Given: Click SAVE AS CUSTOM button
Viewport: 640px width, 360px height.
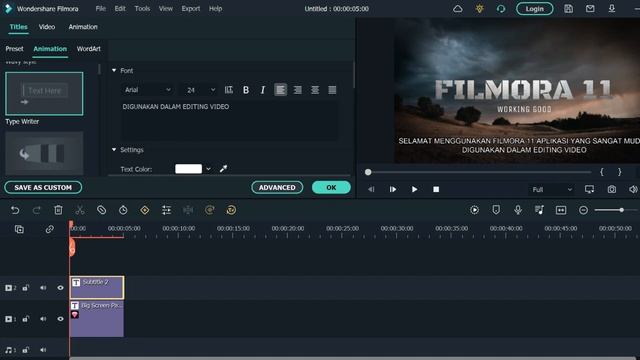Looking at the screenshot, I should pyautogui.click(x=43, y=187).
